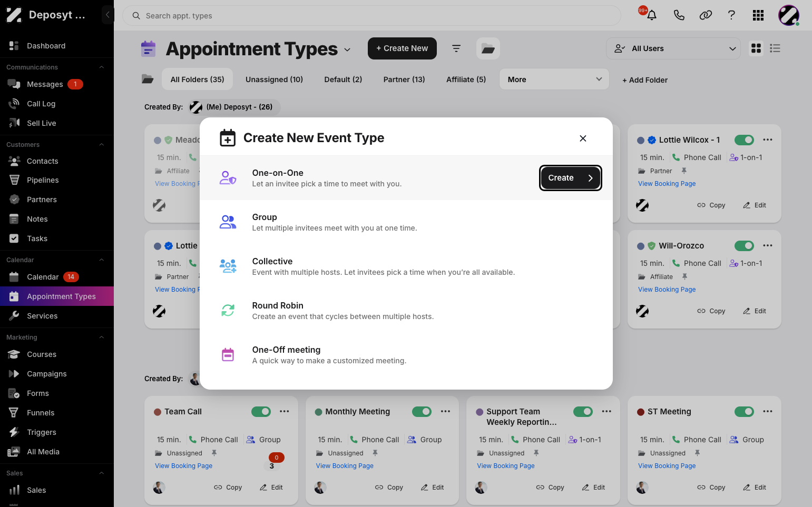
Task: Click the phone dialer icon in header
Action: click(679, 15)
